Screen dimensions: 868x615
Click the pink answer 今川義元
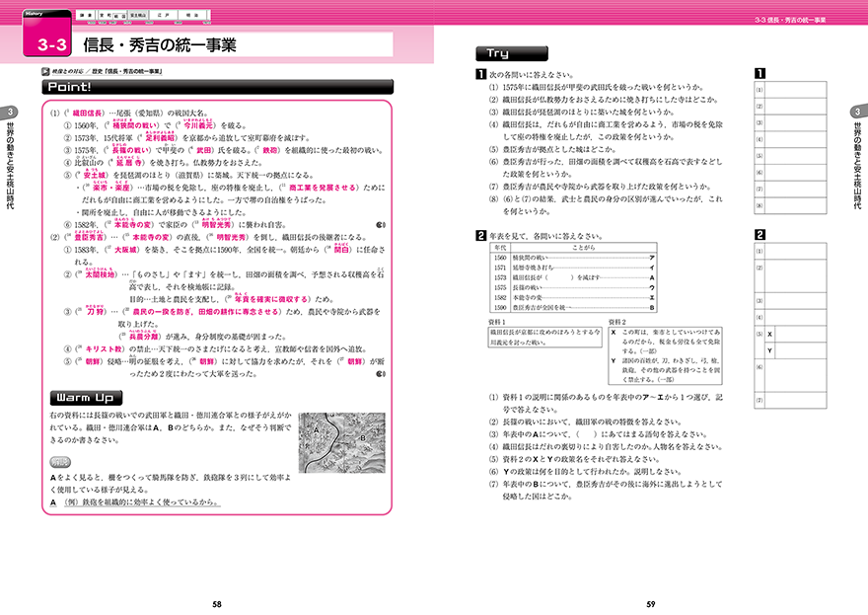(x=198, y=125)
